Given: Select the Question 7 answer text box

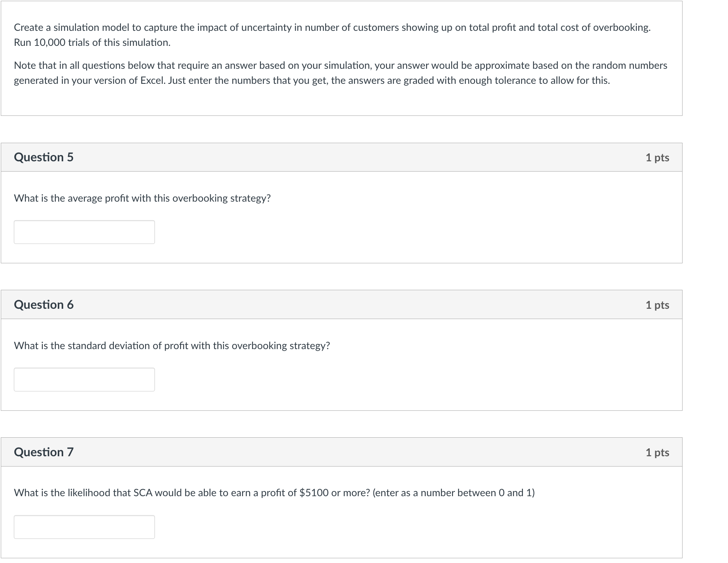Looking at the screenshot, I should pyautogui.click(x=84, y=527).
